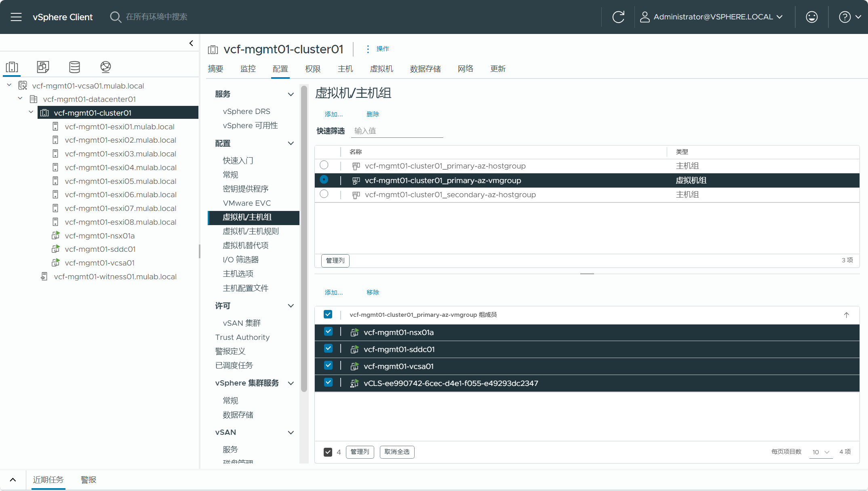Switch to Networking inventory view icon
868x491 pixels.
point(105,67)
